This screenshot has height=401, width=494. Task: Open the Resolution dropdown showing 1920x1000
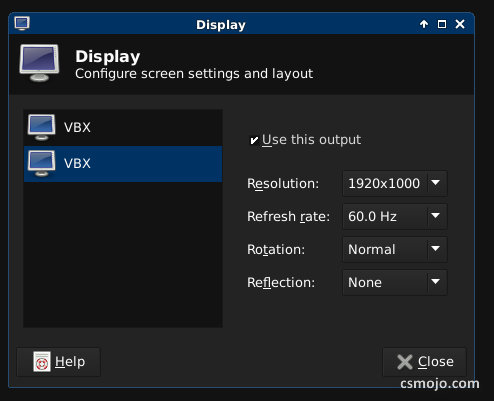point(395,183)
